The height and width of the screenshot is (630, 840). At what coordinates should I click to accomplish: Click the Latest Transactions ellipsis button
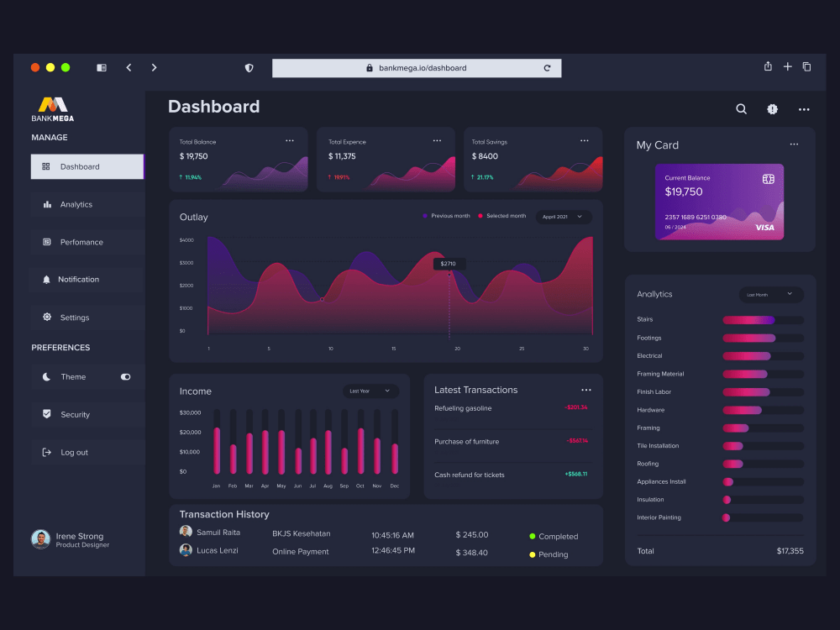point(585,389)
